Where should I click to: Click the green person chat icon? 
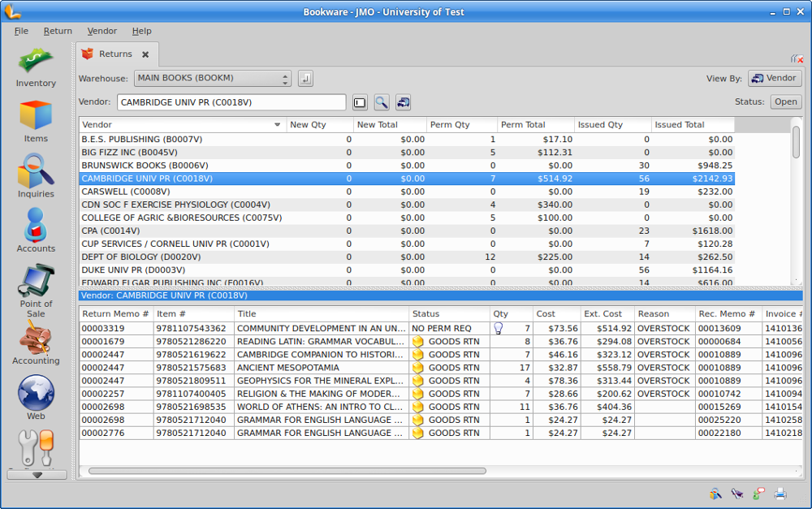coord(758,494)
